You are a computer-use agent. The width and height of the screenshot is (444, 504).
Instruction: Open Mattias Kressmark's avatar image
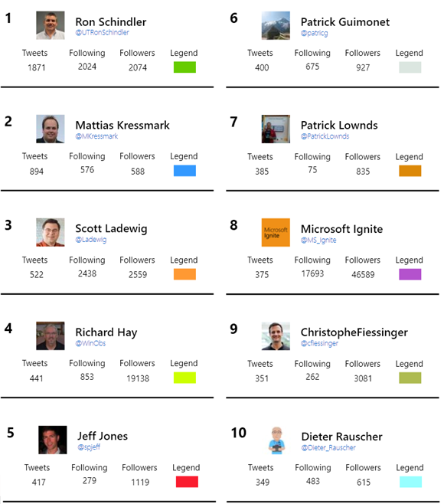pyautogui.click(x=50, y=129)
